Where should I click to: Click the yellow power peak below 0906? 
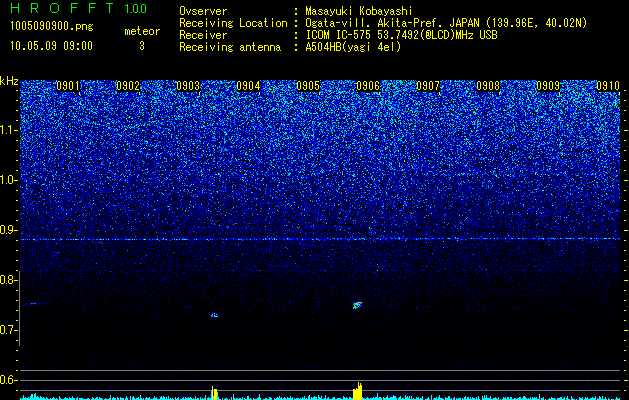[358, 391]
